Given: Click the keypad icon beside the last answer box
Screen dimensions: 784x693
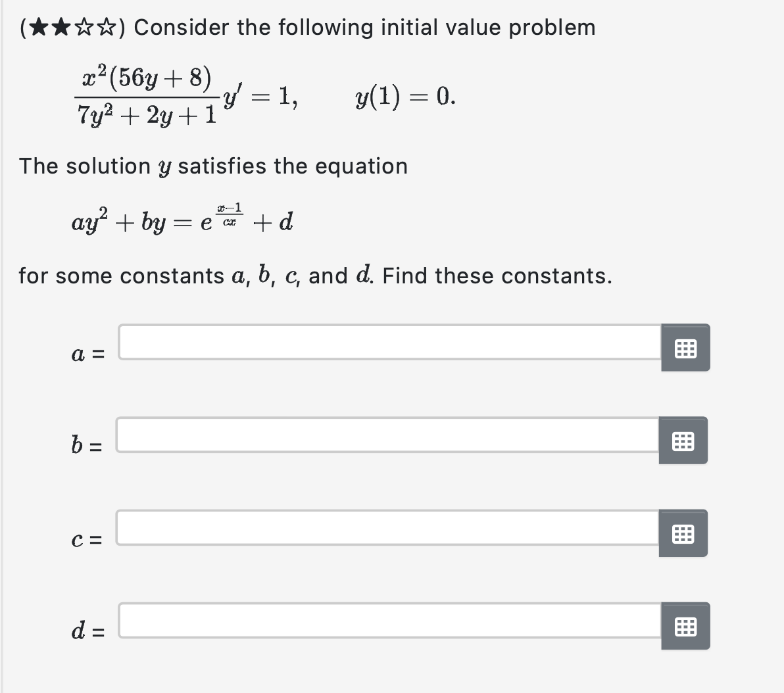Looking at the screenshot, I should click(x=685, y=627).
